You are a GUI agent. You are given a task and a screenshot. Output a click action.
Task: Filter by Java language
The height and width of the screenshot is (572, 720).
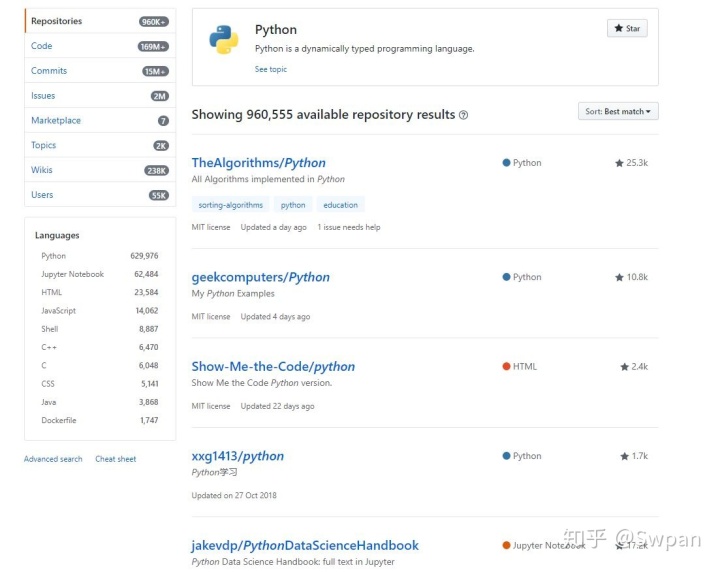pyautogui.click(x=100, y=402)
